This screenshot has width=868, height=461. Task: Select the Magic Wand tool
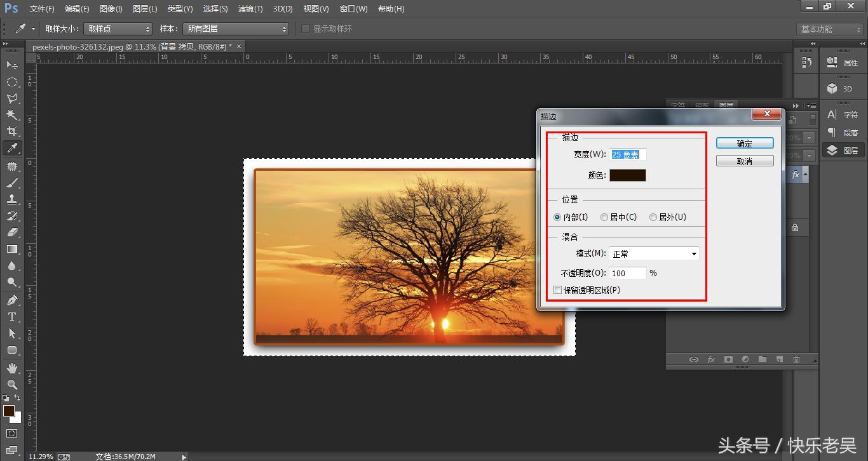tap(11, 115)
